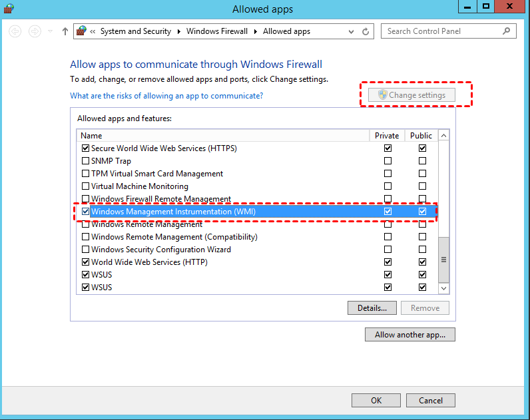
Task: Enable Windows Remote Management (Compatibility) checkbox
Action: click(x=85, y=236)
